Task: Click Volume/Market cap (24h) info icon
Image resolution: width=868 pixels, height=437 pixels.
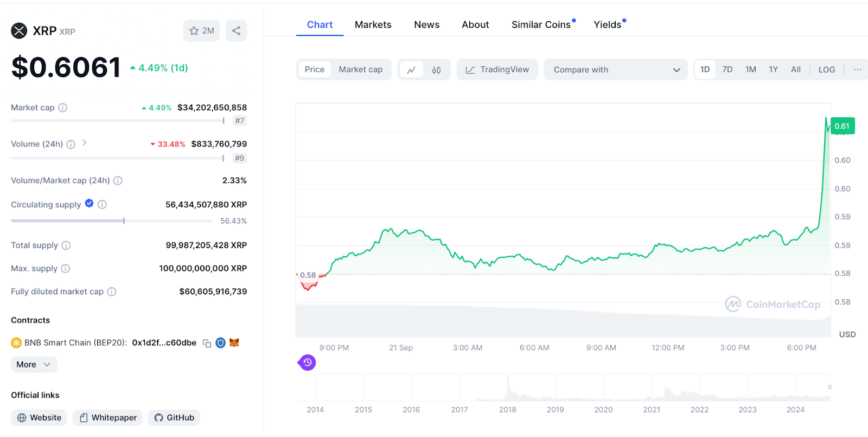Action: point(118,180)
